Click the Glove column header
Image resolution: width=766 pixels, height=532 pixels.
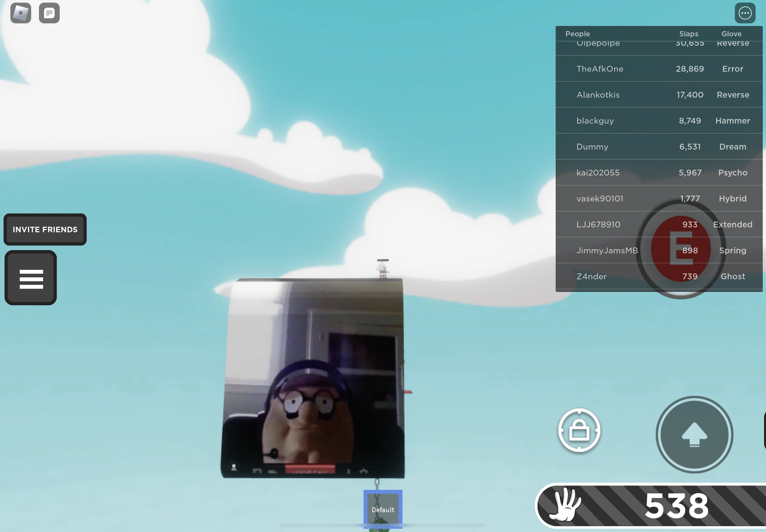pos(731,34)
